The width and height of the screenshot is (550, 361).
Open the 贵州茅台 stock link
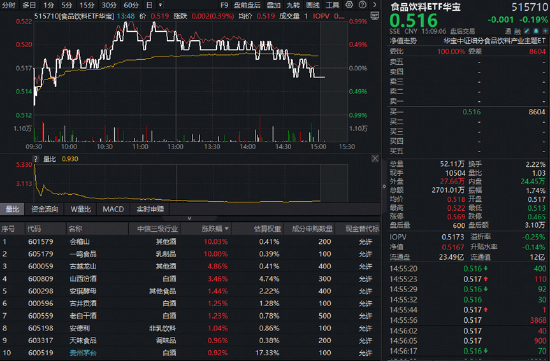click(83, 353)
